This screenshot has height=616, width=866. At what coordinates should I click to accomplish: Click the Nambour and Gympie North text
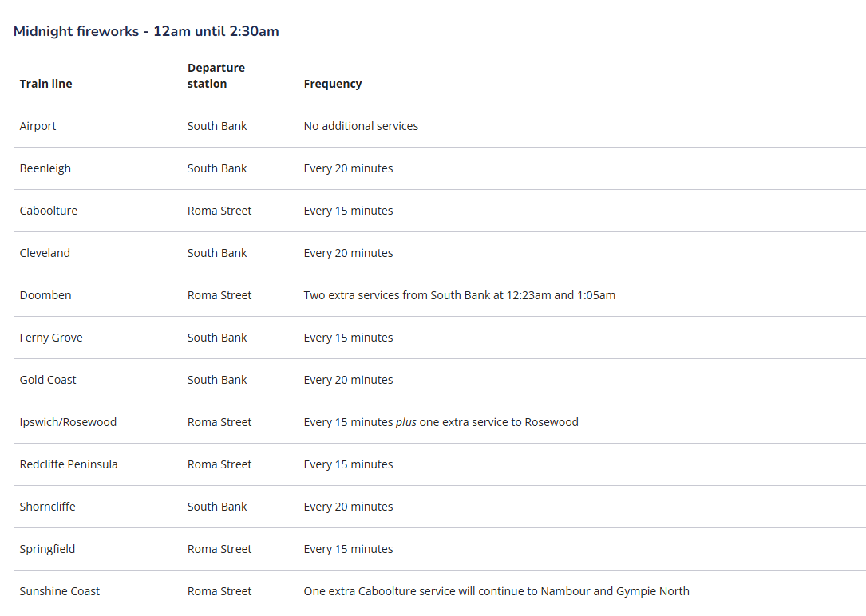click(x=615, y=591)
